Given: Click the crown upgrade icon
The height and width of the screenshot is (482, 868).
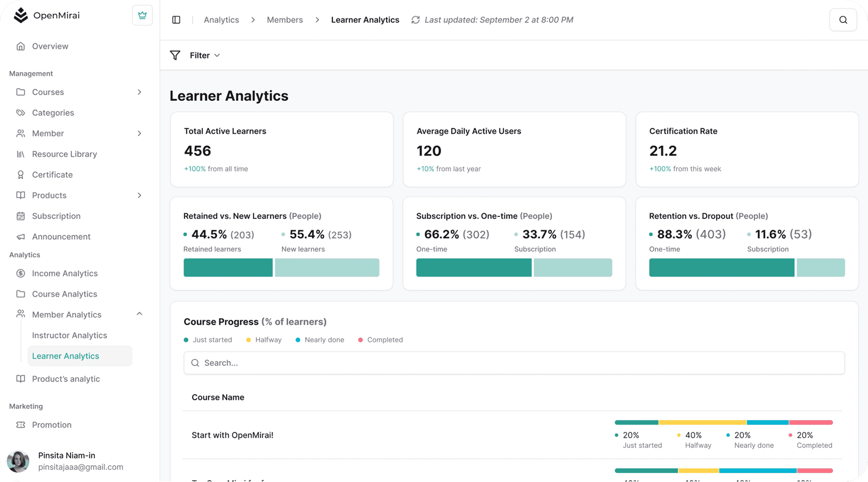Looking at the screenshot, I should click(x=142, y=15).
